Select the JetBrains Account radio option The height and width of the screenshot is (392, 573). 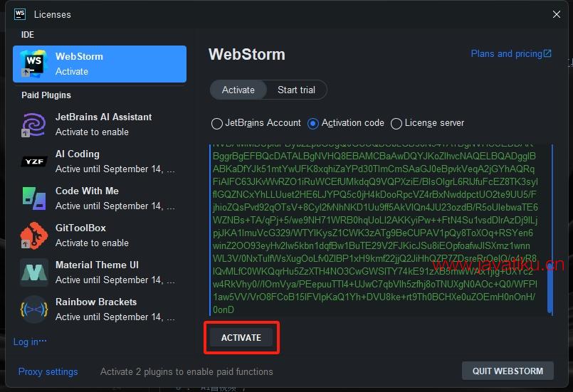[217, 123]
